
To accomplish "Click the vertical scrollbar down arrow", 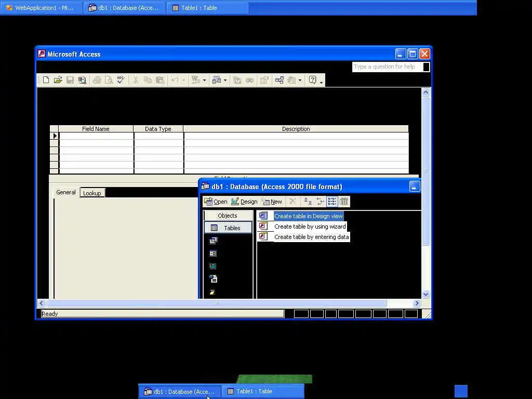I will point(426,295).
